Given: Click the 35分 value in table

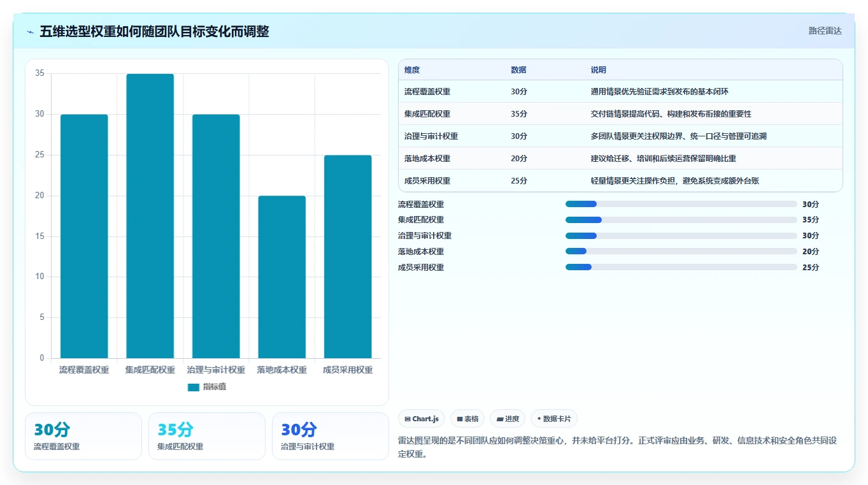Looking at the screenshot, I should (519, 114).
